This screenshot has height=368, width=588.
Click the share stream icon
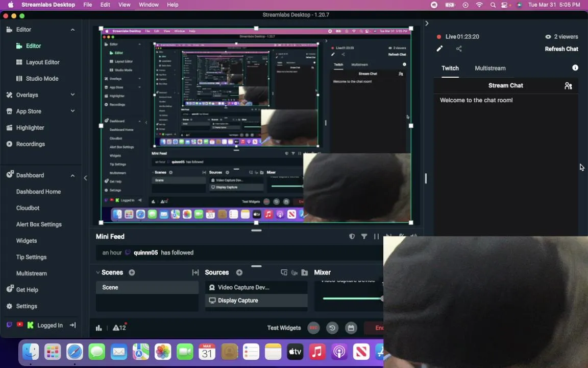pos(459,49)
